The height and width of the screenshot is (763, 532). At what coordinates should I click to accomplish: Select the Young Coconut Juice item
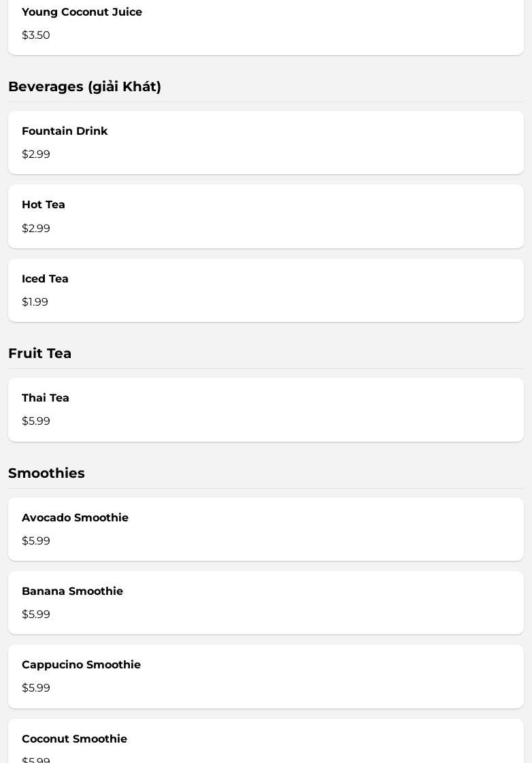tap(266, 27)
